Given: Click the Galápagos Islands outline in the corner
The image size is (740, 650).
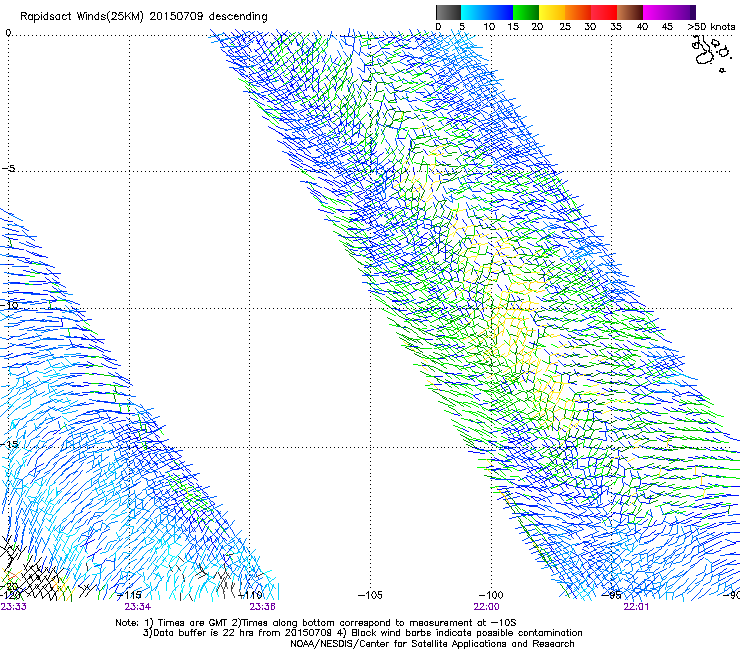Looking at the screenshot, I should click(710, 54).
